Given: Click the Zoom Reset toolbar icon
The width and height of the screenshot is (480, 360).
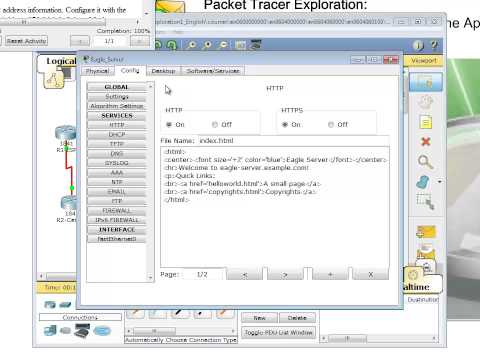Looking at the screenshot, I should (x=207, y=45).
